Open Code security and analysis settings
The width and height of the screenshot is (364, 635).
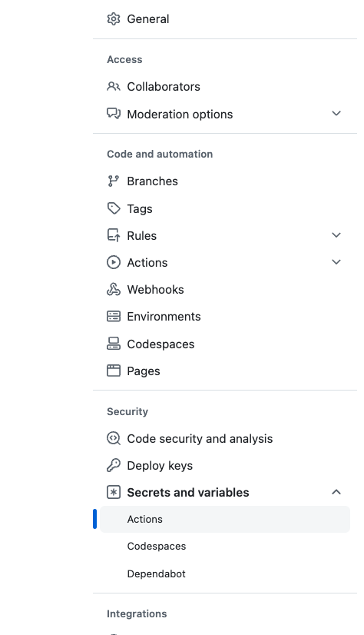tap(200, 439)
